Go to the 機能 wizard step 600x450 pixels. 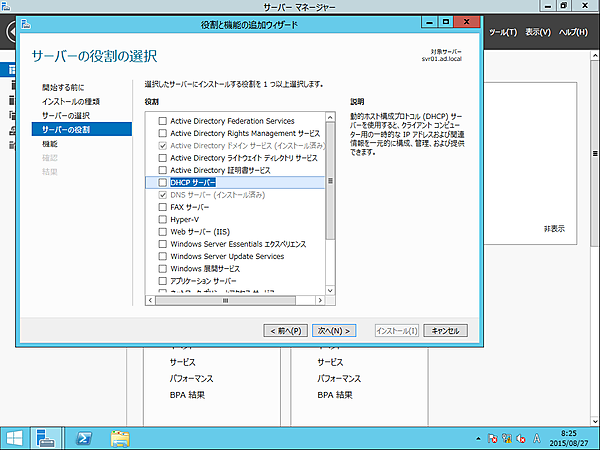[x=50, y=143]
